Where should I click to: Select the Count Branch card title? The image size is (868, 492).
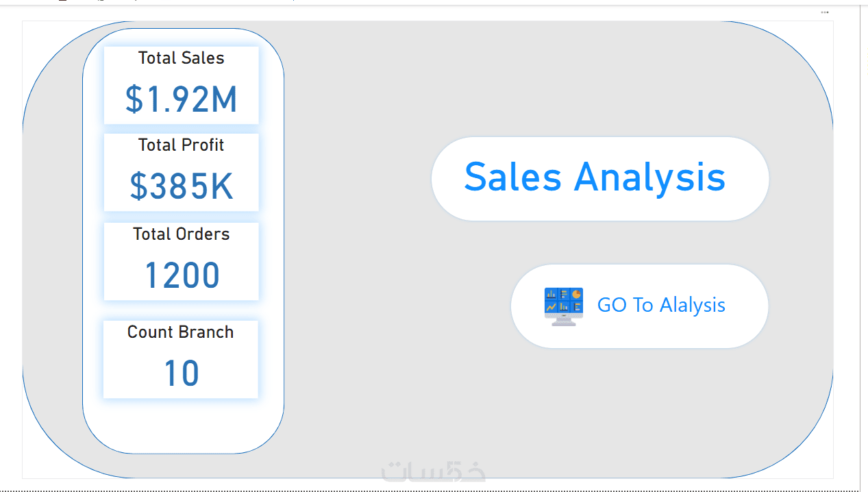click(180, 332)
